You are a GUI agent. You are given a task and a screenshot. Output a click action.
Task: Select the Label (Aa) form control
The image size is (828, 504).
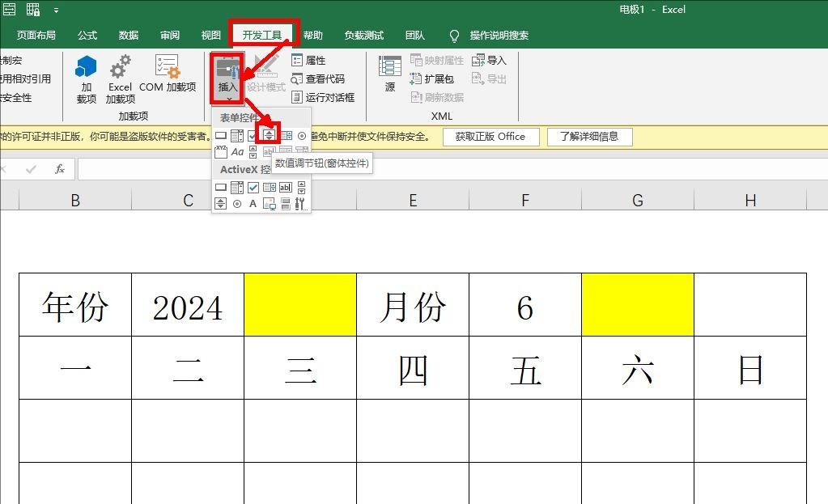click(237, 152)
